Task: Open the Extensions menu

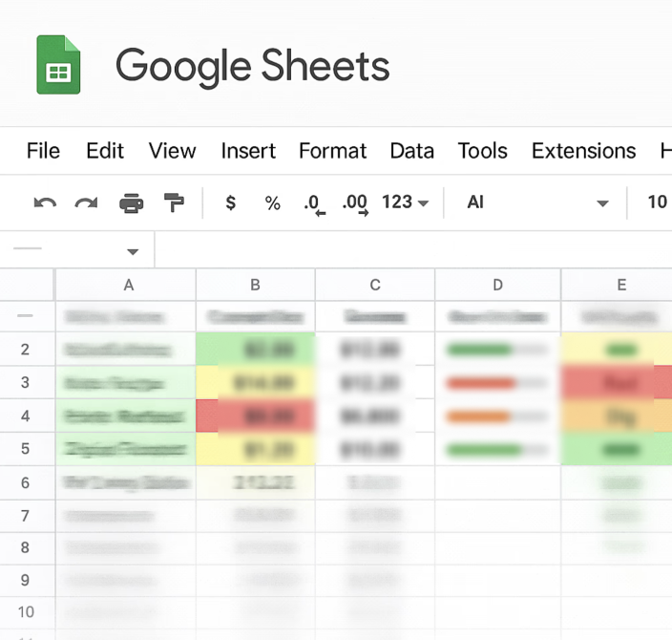Action: pos(584,151)
